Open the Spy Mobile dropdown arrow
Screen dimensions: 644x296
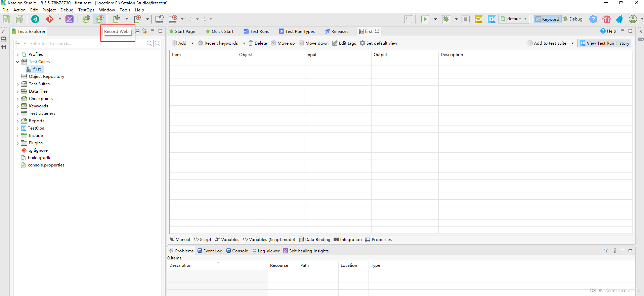coord(127,19)
